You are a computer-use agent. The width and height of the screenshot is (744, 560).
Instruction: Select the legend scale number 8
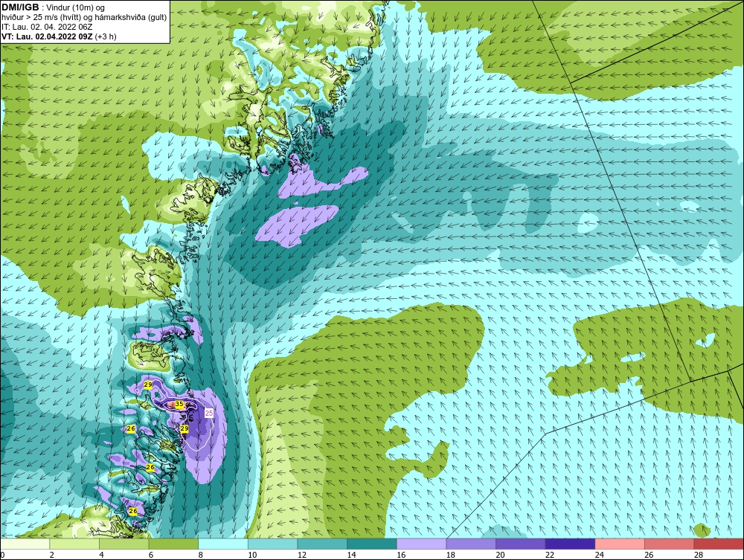pyautogui.click(x=201, y=555)
